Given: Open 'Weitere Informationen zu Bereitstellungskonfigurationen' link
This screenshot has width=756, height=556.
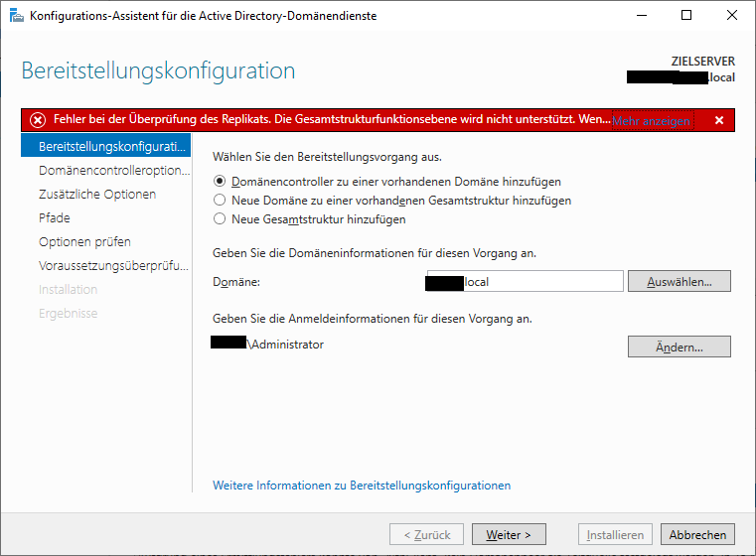Looking at the screenshot, I should (362, 486).
